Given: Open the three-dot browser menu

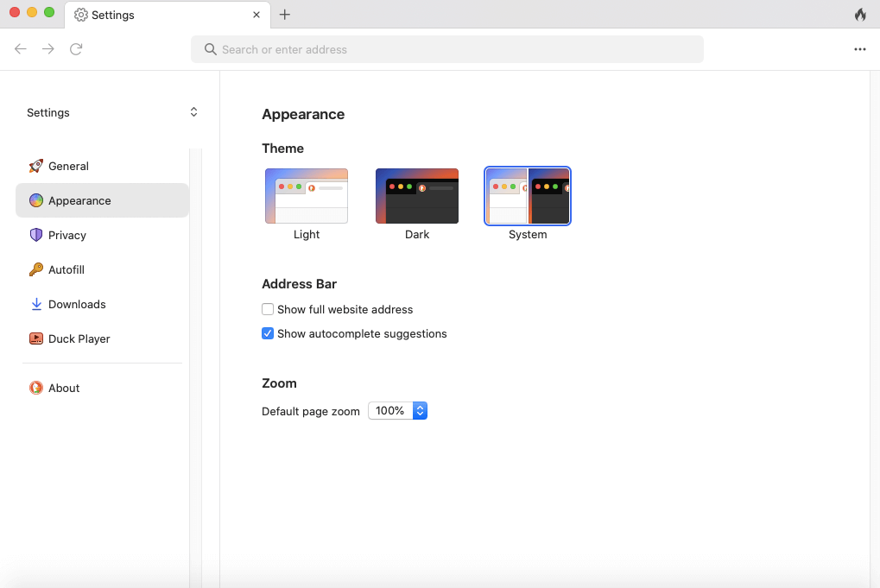Looking at the screenshot, I should coord(860,49).
